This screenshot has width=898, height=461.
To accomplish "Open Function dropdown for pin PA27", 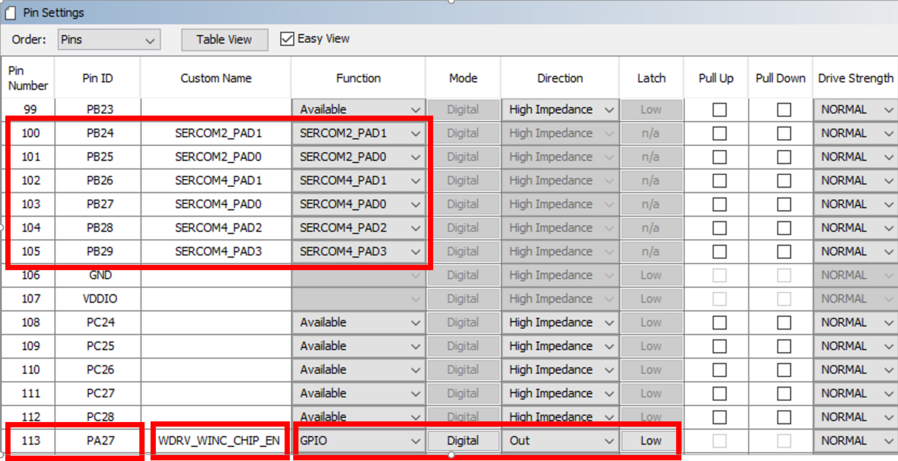I will [360, 441].
